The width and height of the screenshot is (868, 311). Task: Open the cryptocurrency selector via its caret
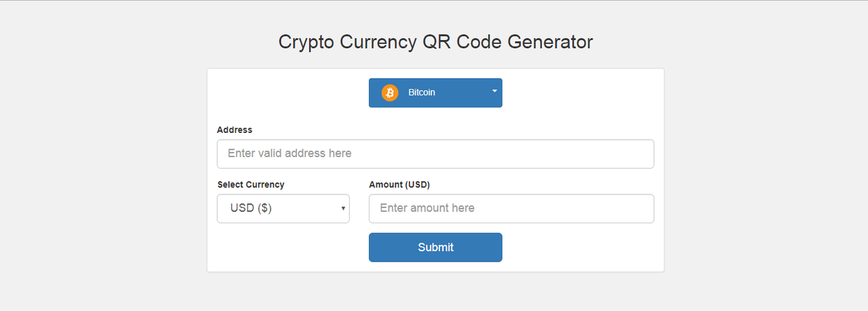pos(494,90)
